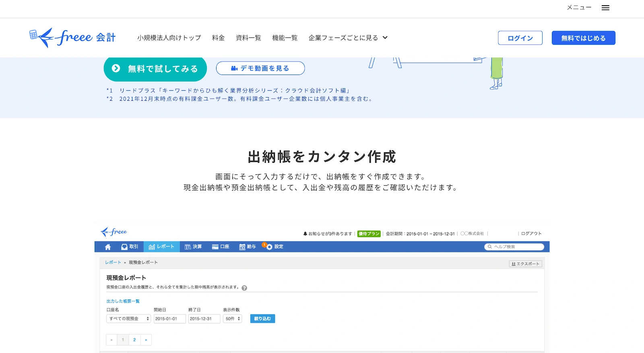
Task: Open すべての現預金 account dropdown
Action: 128,319
